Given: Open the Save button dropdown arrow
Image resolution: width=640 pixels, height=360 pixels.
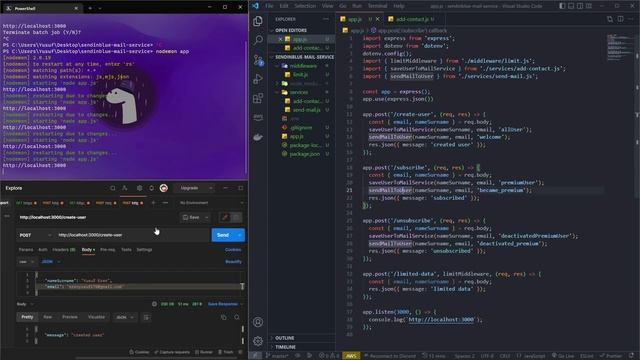Looking at the screenshot, I should click(207, 217).
